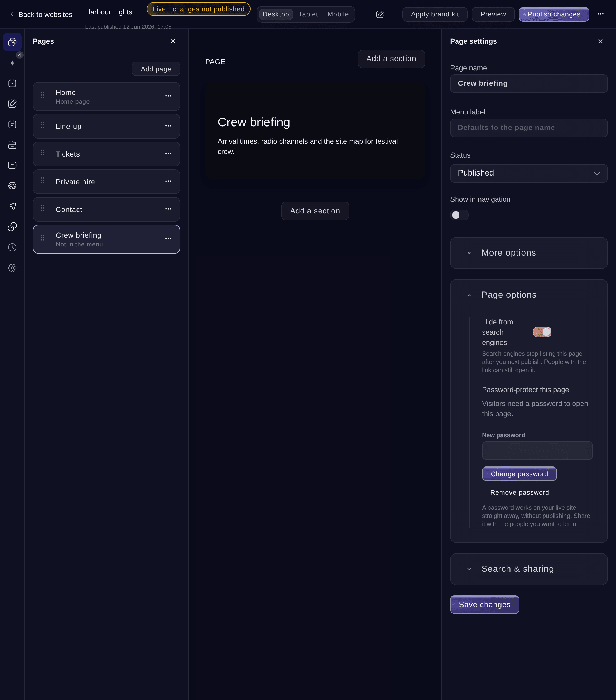Select the Private hire page

[x=106, y=182]
